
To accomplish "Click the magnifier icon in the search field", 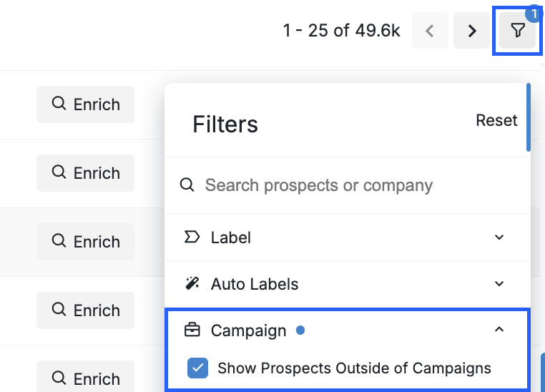I will (187, 185).
